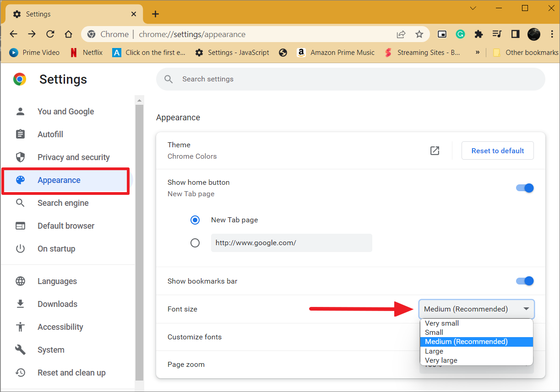Viewport: 560px width, 392px height.
Task: Open Chrome's three-dot menu
Action: coord(552,34)
